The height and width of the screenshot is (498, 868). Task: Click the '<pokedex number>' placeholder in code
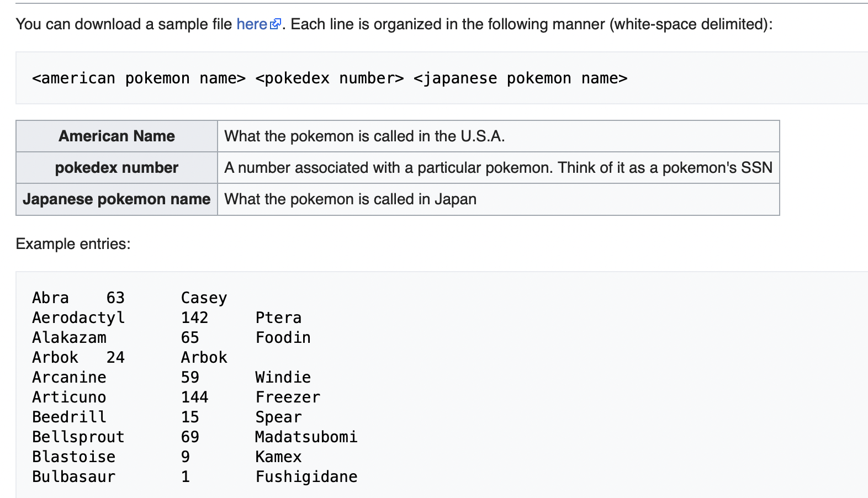(330, 78)
